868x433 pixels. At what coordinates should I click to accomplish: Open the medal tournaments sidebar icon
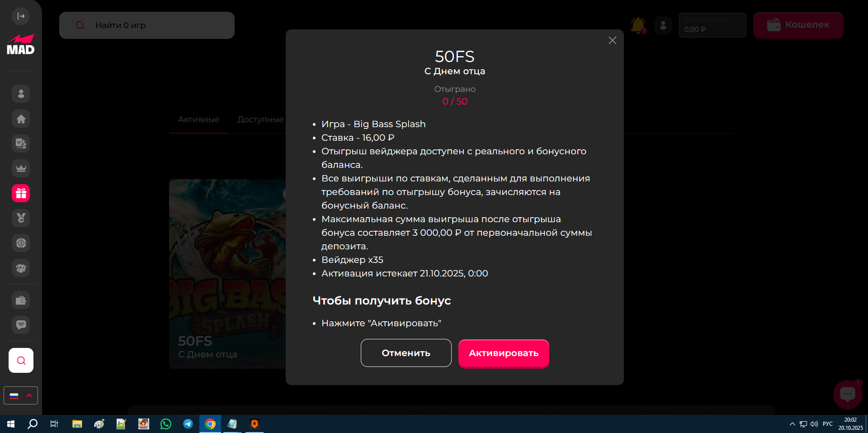(x=21, y=218)
